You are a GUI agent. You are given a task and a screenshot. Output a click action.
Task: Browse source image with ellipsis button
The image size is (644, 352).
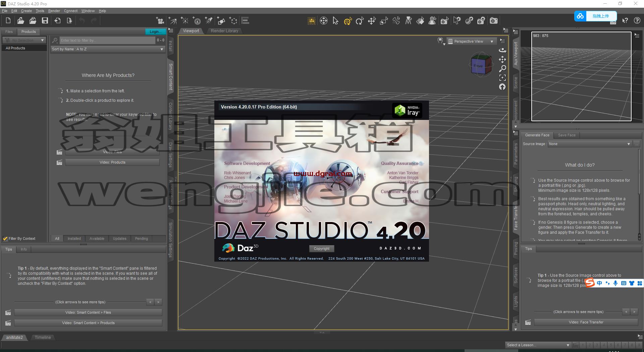[x=637, y=144]
